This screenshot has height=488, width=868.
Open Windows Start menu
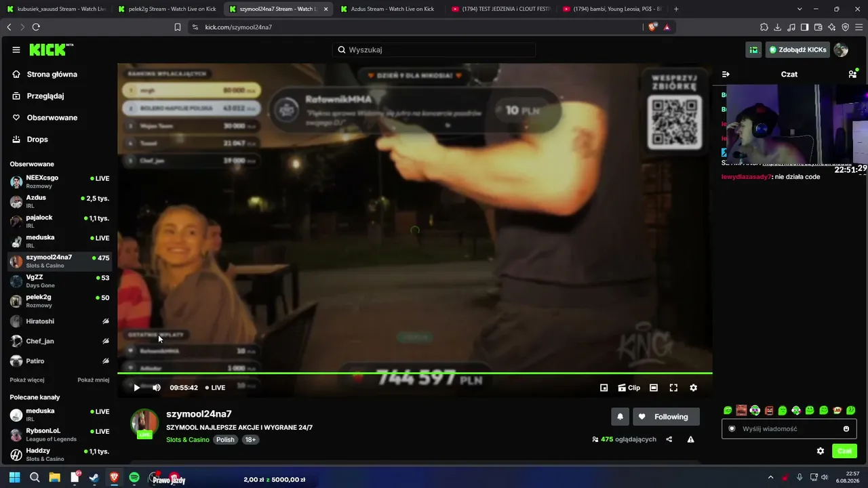click(14, 478)
